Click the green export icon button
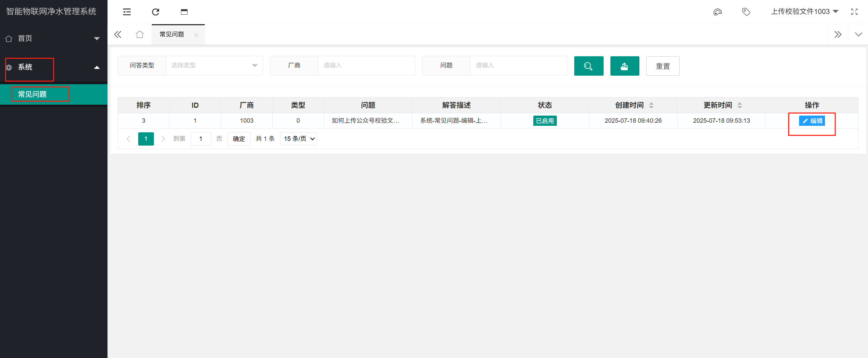Image resolution: width=868 pixels, height=358 pixels. click(x=624, y=66)
